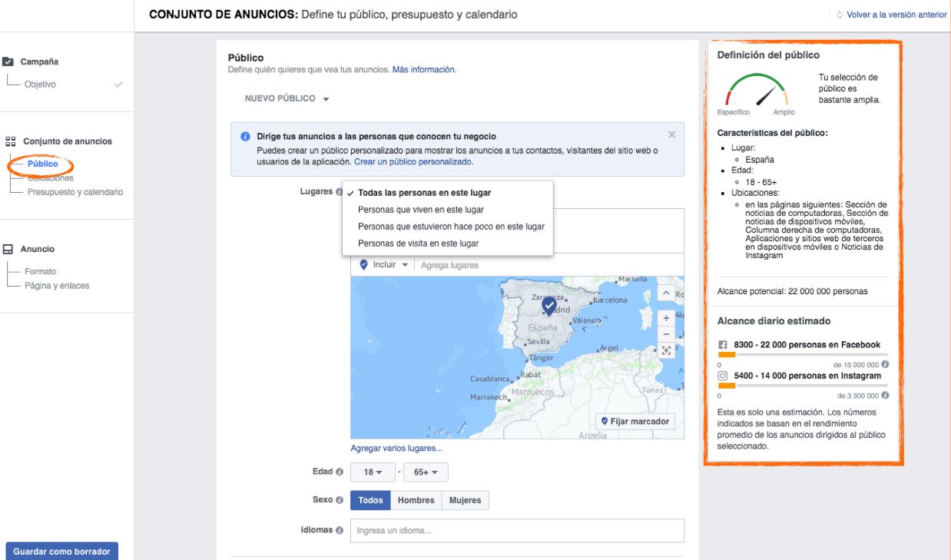
Task: Open the minimum age 18 dropdown
Action: (373, 472)
